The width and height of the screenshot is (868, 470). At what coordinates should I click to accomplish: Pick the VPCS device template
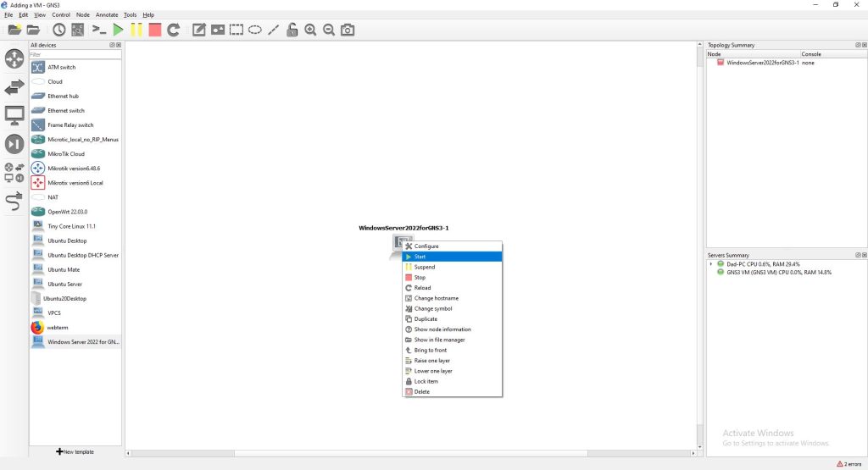coord(53,313)
